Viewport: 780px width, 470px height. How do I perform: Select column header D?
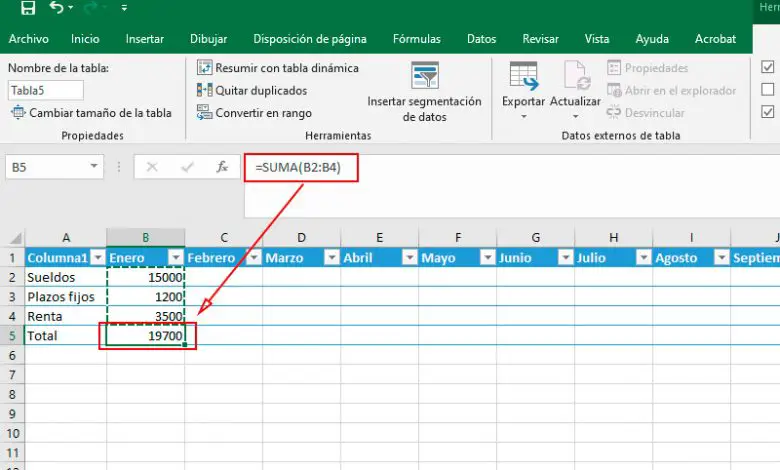(301, 238)
